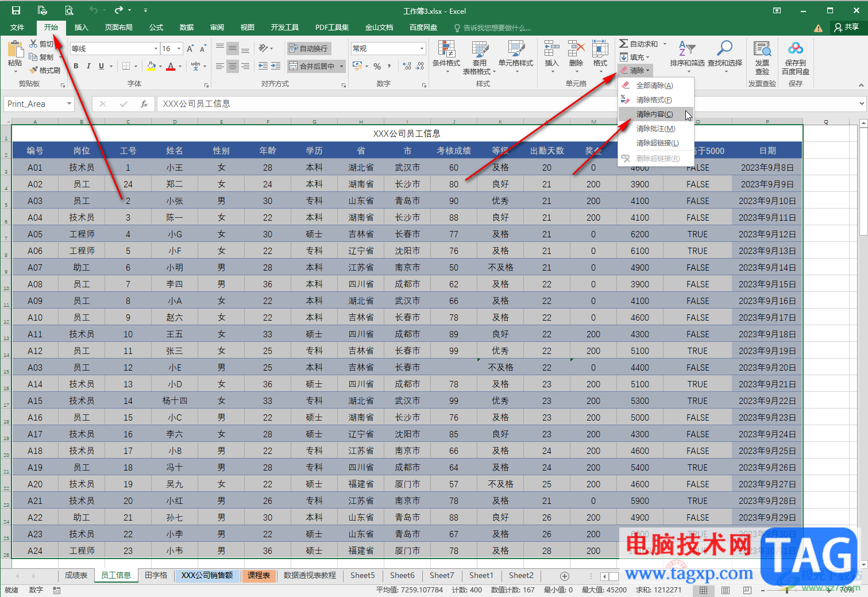Switch to the Formulas (公式) ribbon tab
Screen dimensions: 868x597
click(156, 27)
